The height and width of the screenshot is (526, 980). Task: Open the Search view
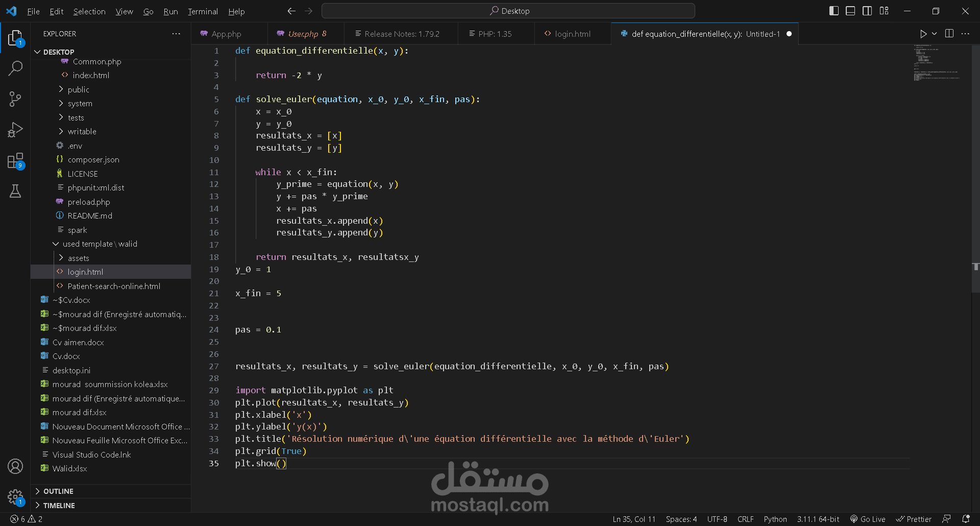point(15,68)
